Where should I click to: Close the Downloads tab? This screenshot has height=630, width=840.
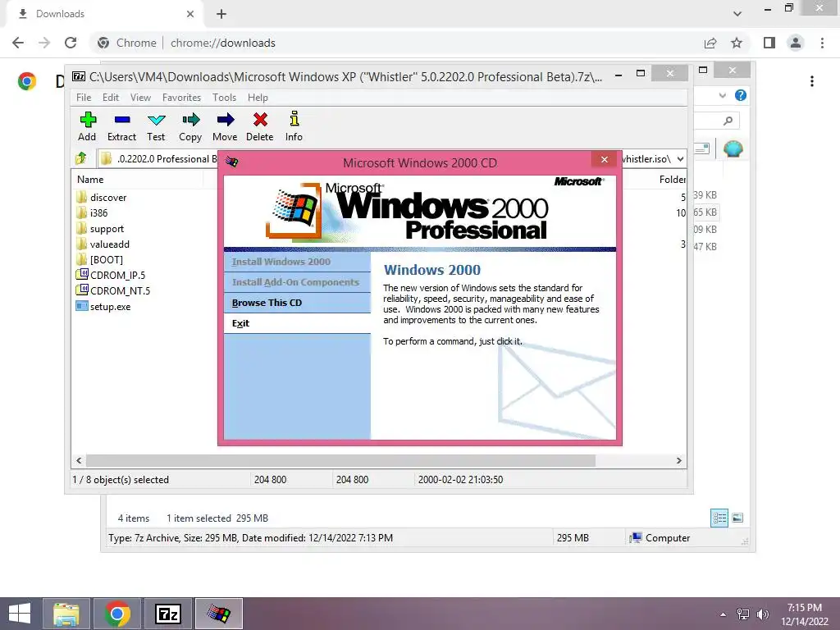pos(190,14)
